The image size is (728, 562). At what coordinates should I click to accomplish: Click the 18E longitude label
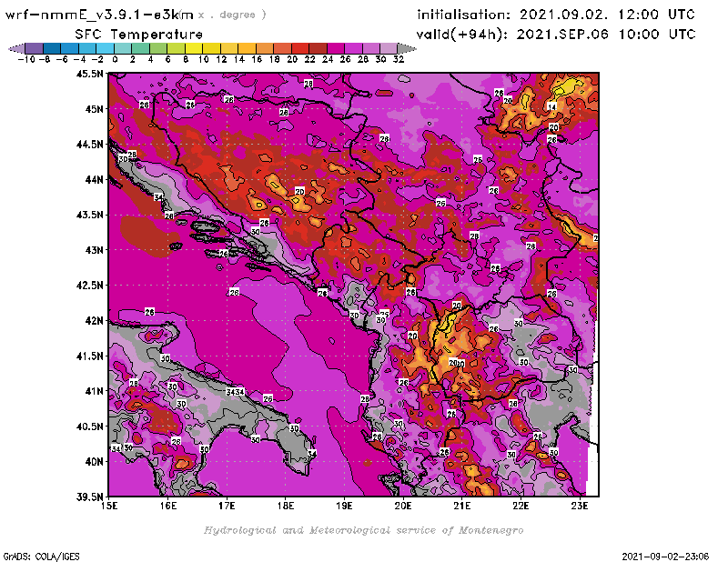tap(286, 506)
